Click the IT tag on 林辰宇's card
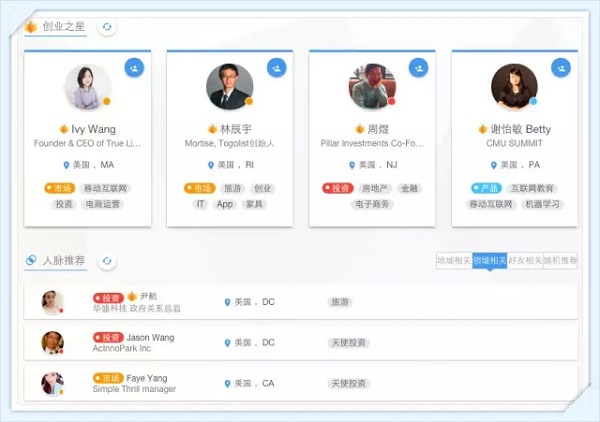Screen dimensions: 600x422 click(x=200, y=204)
